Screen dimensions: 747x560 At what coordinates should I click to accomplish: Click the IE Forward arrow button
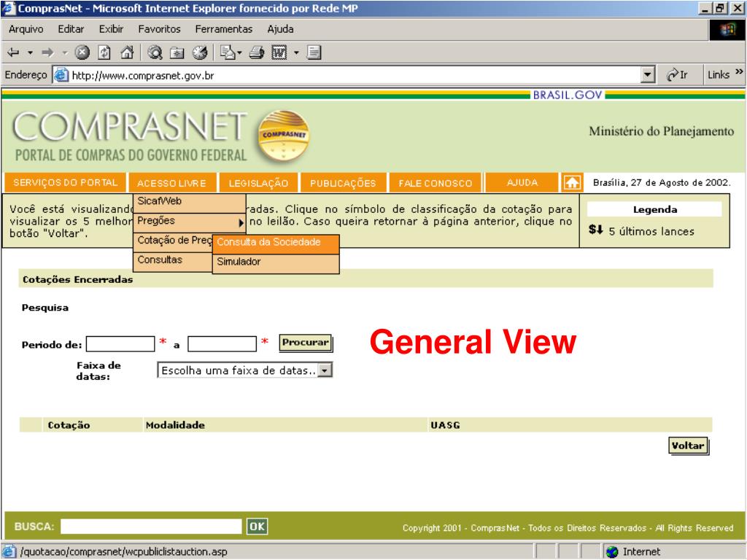pyautogui.click(x=47, y=52)
